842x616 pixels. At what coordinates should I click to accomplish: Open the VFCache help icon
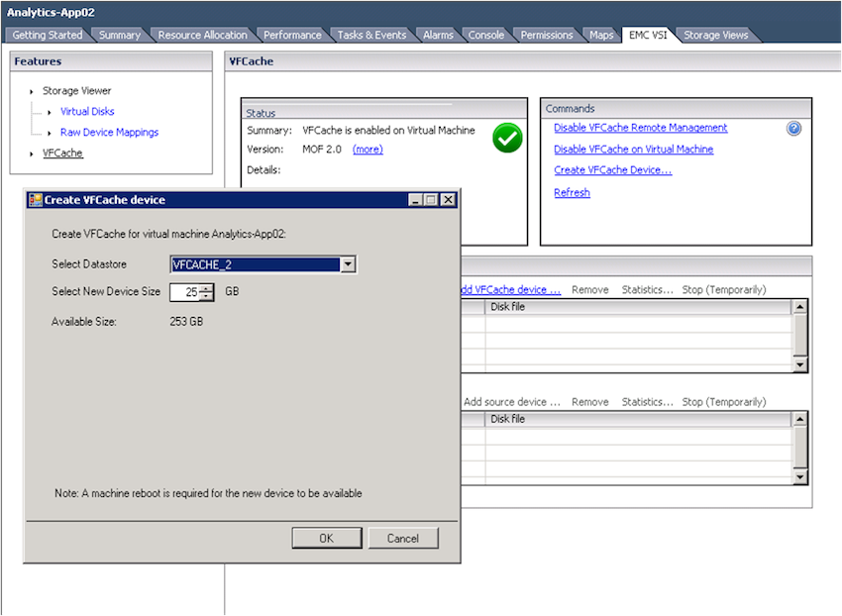[793, 129]
